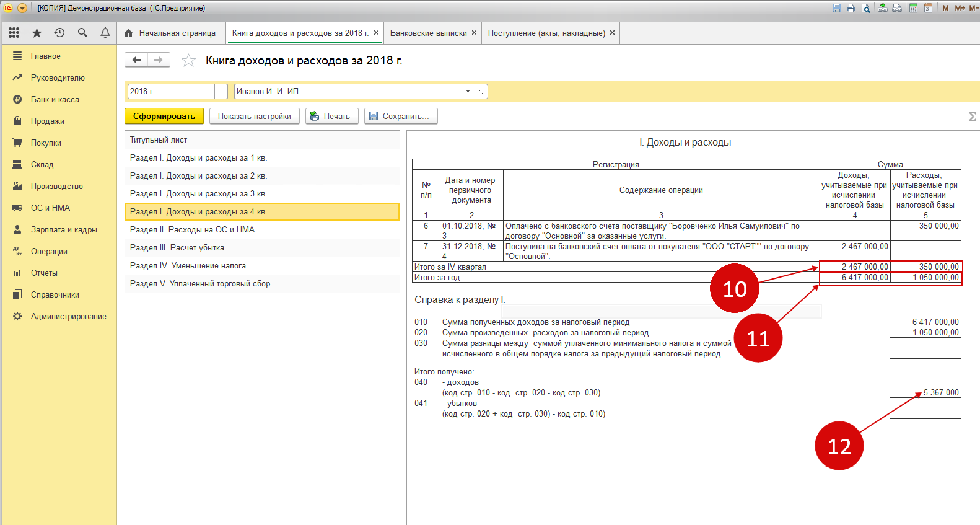Open Руководителю section in sidebar

59,77
